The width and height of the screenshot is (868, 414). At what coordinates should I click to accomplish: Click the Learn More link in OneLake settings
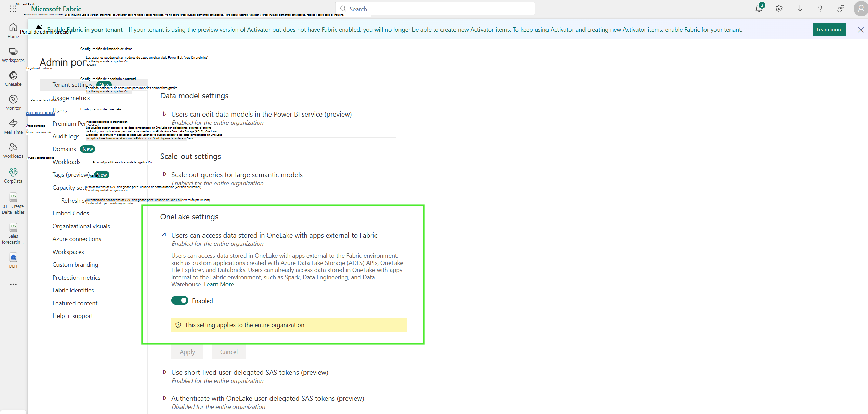218,284
